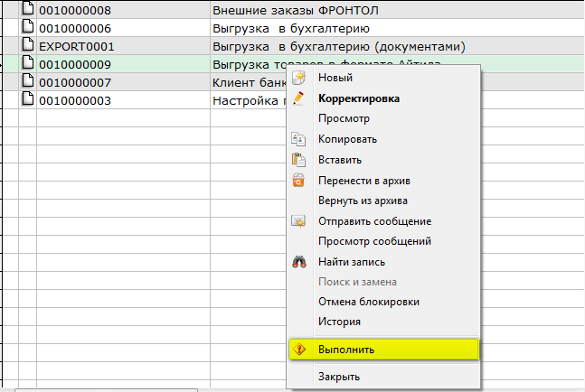Select the code cell 0010000007
Viewport: 585px width, 392px height.
coord(75,82)
